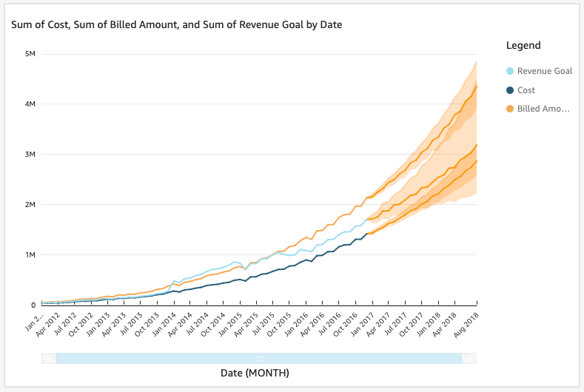
Task: Open the Date (MONTH) axis label
Action: click(x=255, y=374)
